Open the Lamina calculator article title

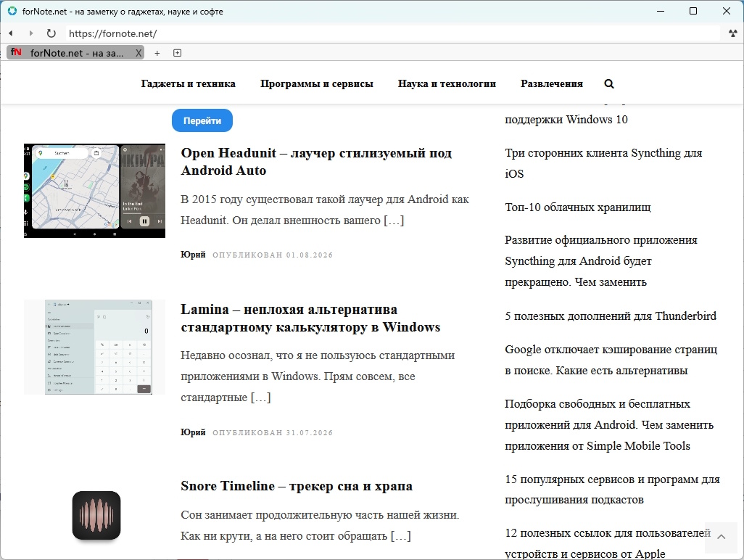point(310,318)
